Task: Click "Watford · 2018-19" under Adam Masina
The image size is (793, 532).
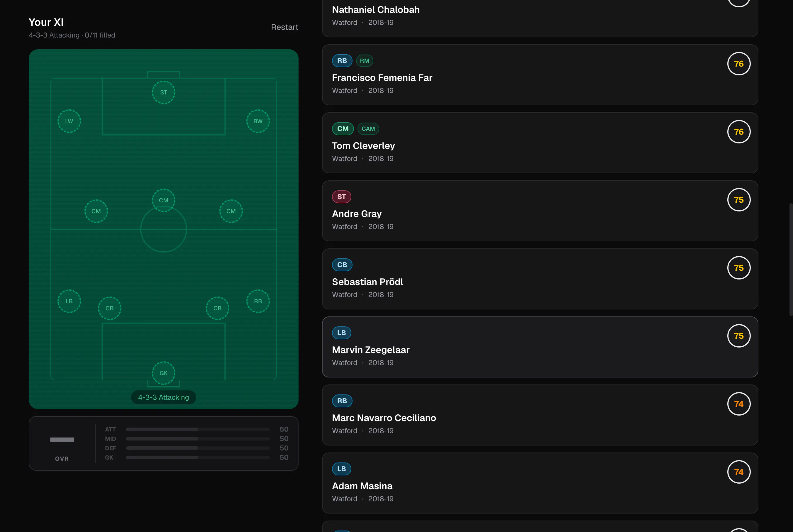Action: 362,499
